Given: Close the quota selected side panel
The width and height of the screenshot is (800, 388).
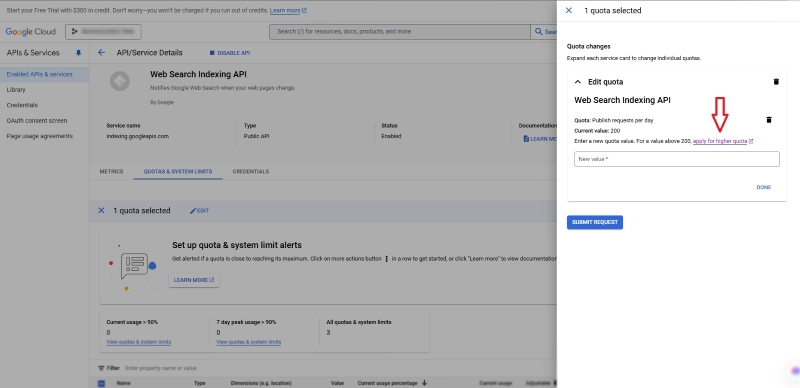Looking at the screenshot, I should click(x=569, y=10).
